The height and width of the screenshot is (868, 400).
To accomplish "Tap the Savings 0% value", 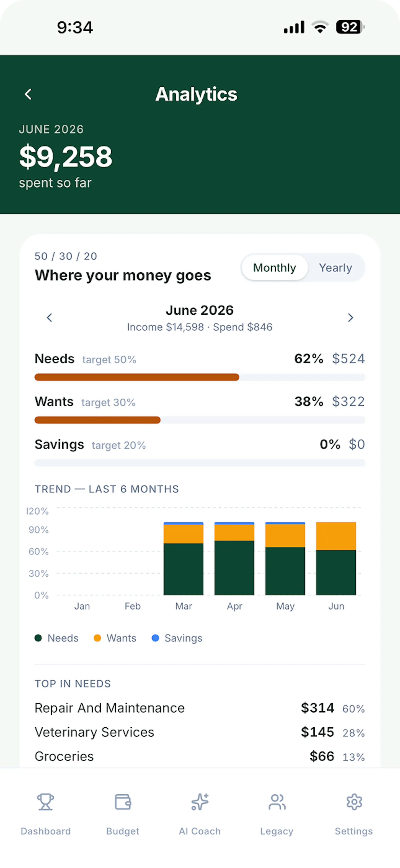I will pyautogui.click(x=330, y=444).
